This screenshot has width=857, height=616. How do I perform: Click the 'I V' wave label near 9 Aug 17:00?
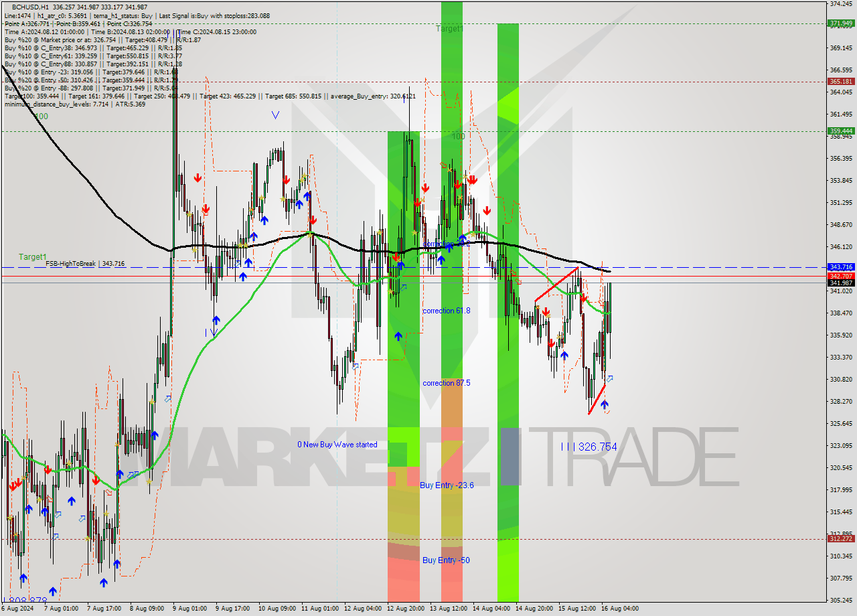click(212, 332)
